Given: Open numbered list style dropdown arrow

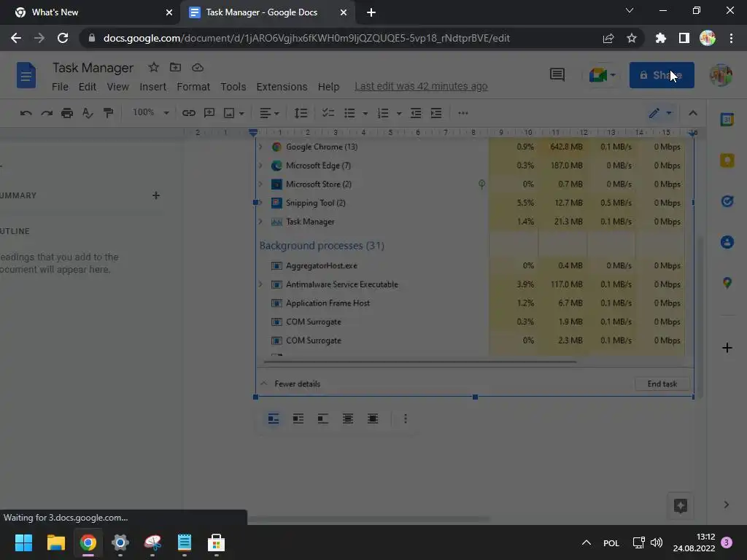Looking at the screenshot, I should [x=399, y=113].
